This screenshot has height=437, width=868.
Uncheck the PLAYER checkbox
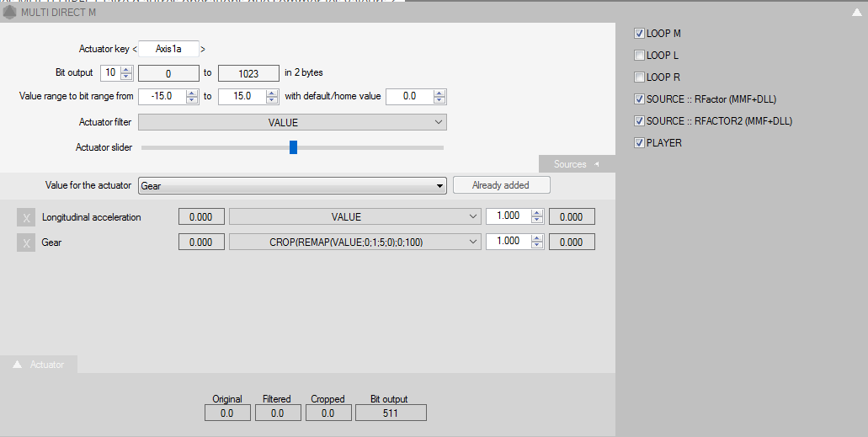click(640, 143)
